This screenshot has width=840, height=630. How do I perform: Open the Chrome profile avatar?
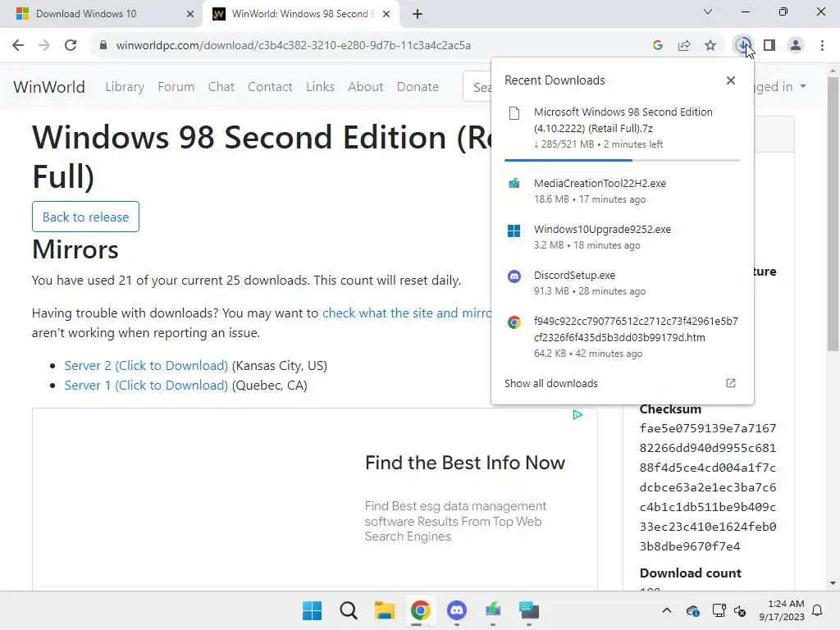(x=796, y=45)
